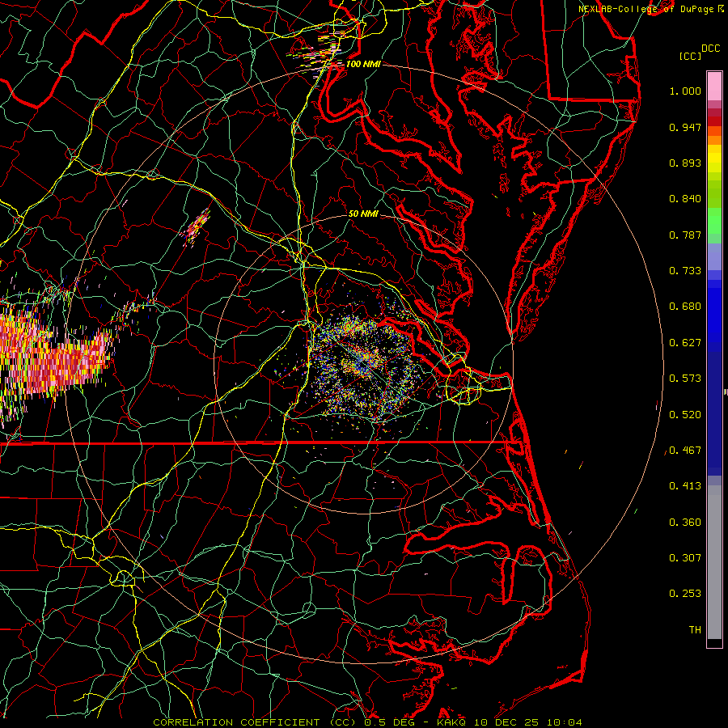728x728 pixels.
Task: Click the 1.000 value on the color scale
Action: click(685, 91)
